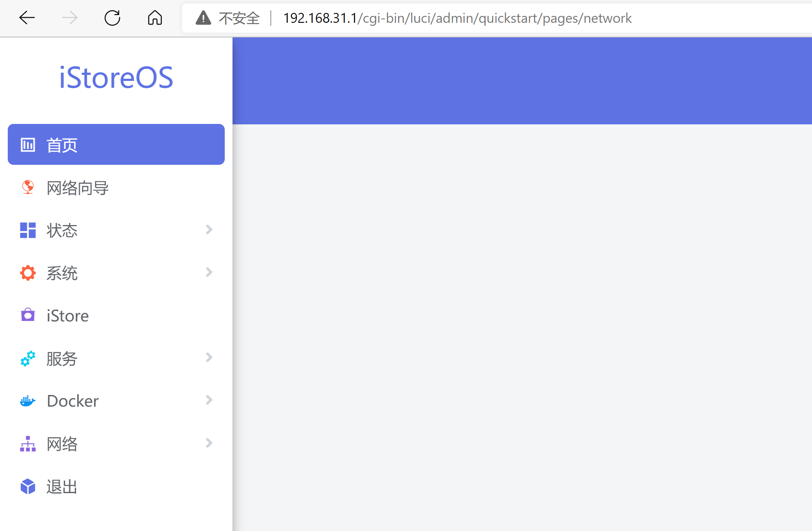Open the 网络向导 menu item
The width and height of the screenshot is (812, 531).
77,188
